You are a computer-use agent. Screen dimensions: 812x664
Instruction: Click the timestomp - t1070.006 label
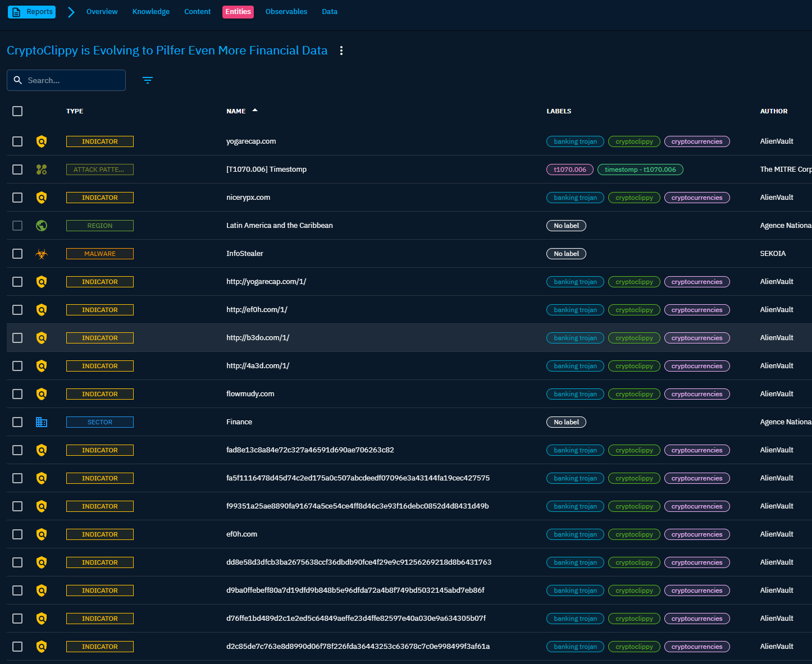point(640,170)
